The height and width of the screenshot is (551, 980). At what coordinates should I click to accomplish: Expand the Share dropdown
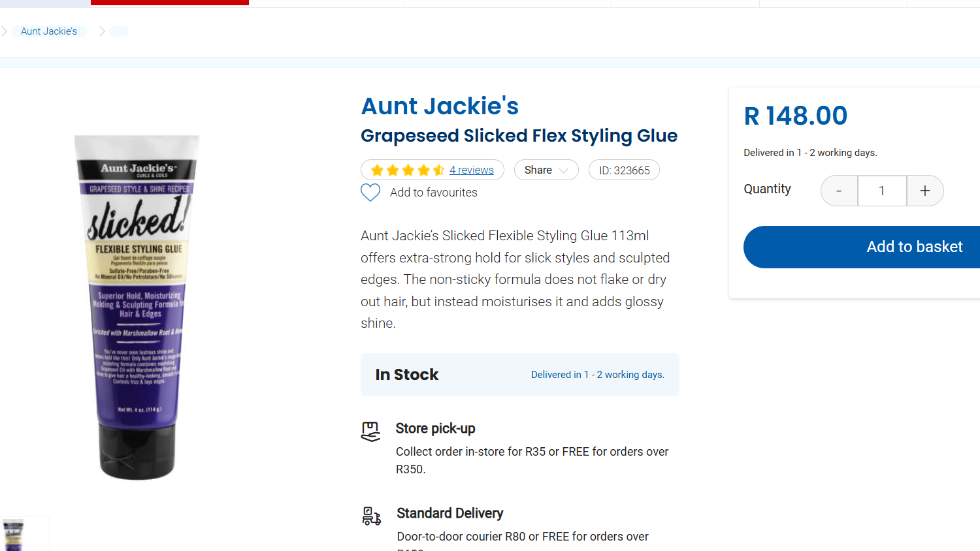(x=546, y=170)
